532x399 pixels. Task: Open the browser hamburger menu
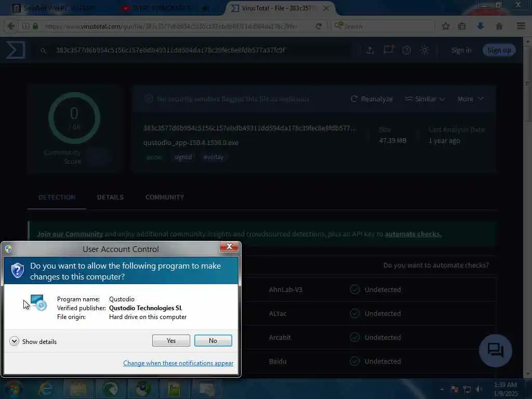click(x=521, y=26)
